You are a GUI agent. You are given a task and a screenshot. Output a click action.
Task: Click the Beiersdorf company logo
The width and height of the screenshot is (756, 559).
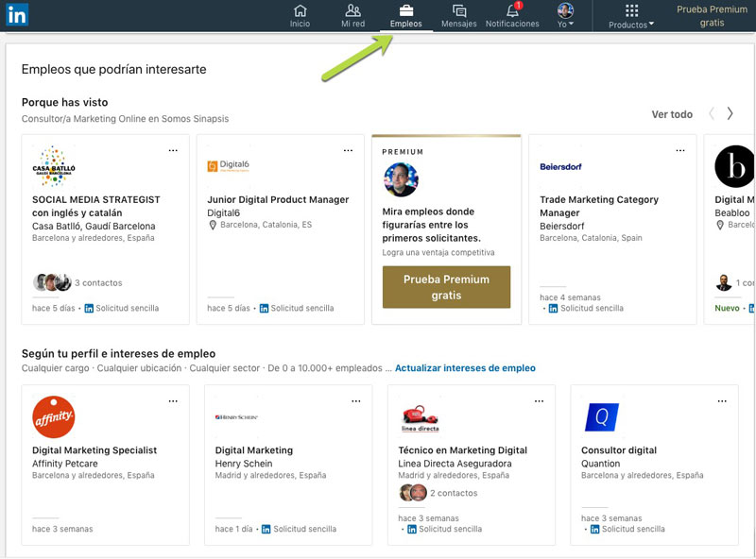coord(560,167)
